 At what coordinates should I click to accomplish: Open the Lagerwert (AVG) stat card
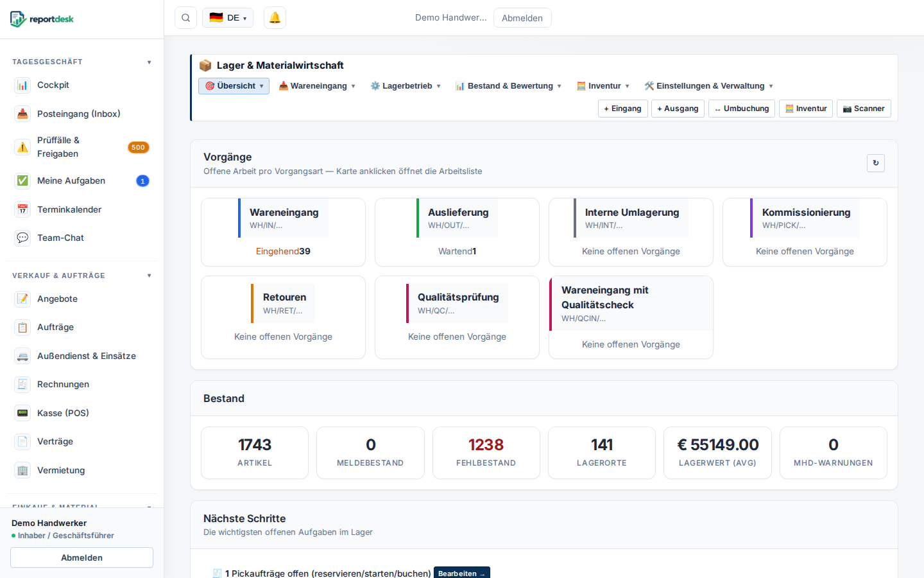pos(717,453)
